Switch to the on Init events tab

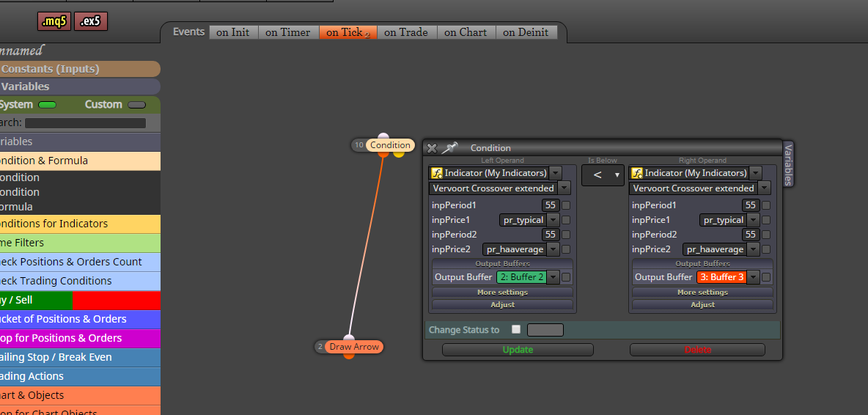point(233,32)
